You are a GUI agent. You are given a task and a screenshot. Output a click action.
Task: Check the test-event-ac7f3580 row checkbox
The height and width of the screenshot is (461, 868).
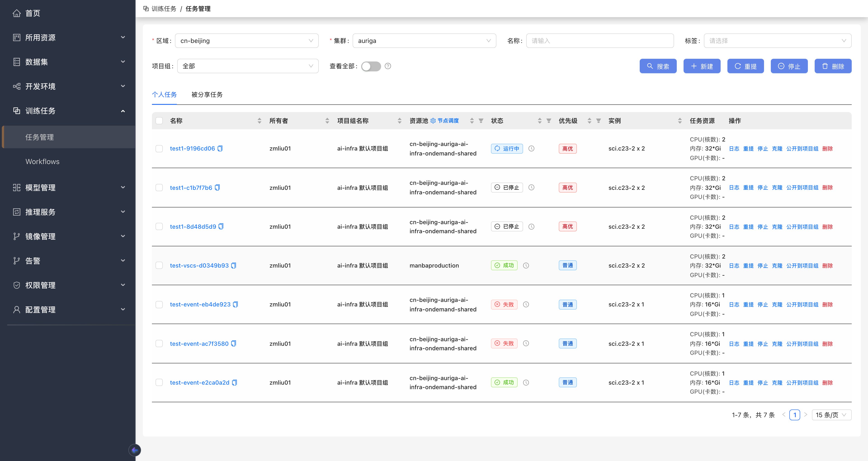coord(159,343)
